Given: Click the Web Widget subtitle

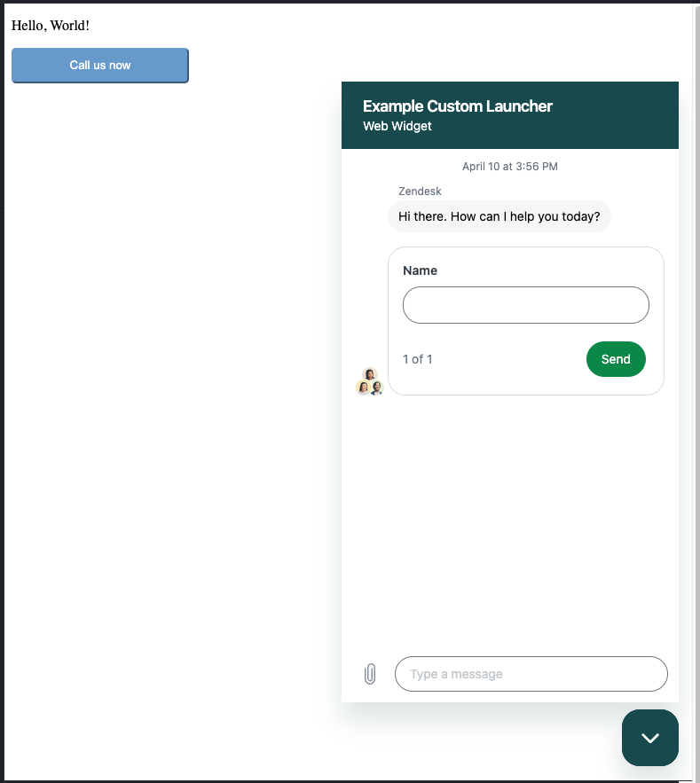Looking at the screenshot, I should click(x=397, y=126).
